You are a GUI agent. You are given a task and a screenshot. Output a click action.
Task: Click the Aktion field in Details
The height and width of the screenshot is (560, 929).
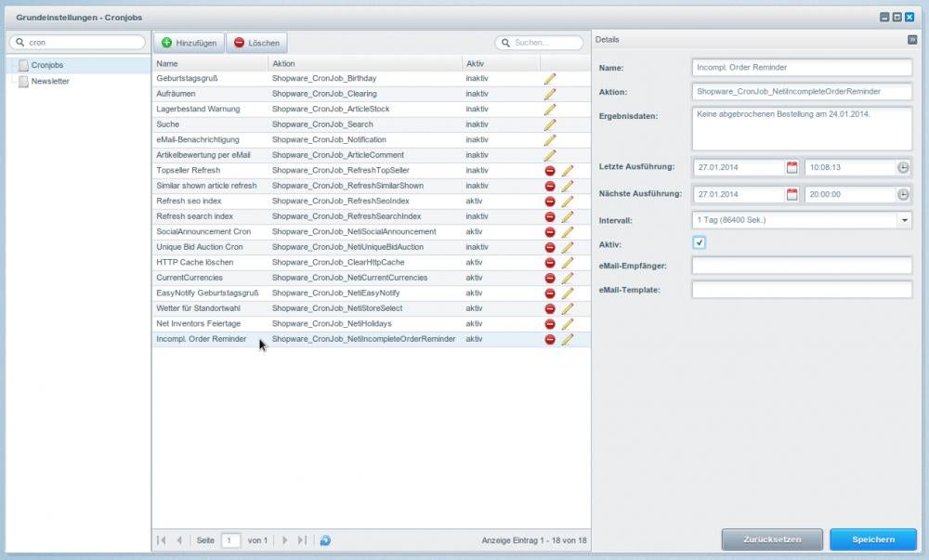click(802, 92)
